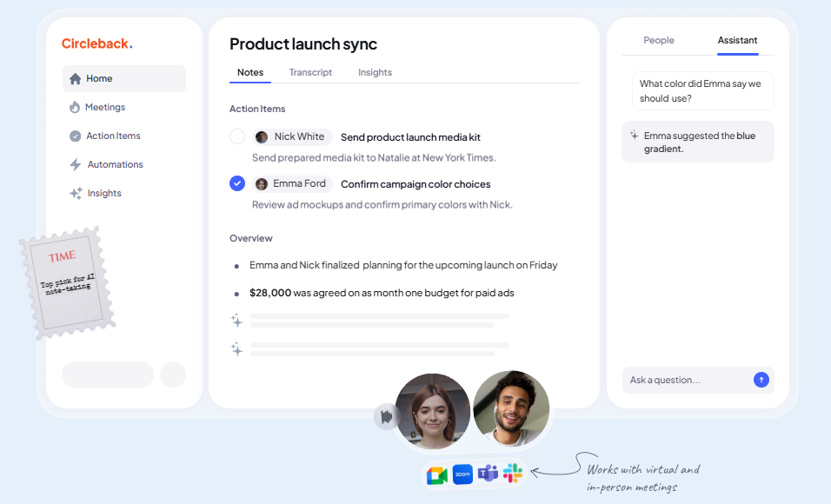Click the blue send arrow button
This screenshot has width=831, height=504.
coord(761,380)
